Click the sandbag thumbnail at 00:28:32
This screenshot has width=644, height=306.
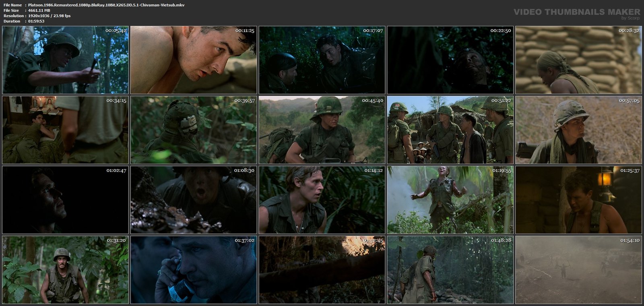(579, 60)
